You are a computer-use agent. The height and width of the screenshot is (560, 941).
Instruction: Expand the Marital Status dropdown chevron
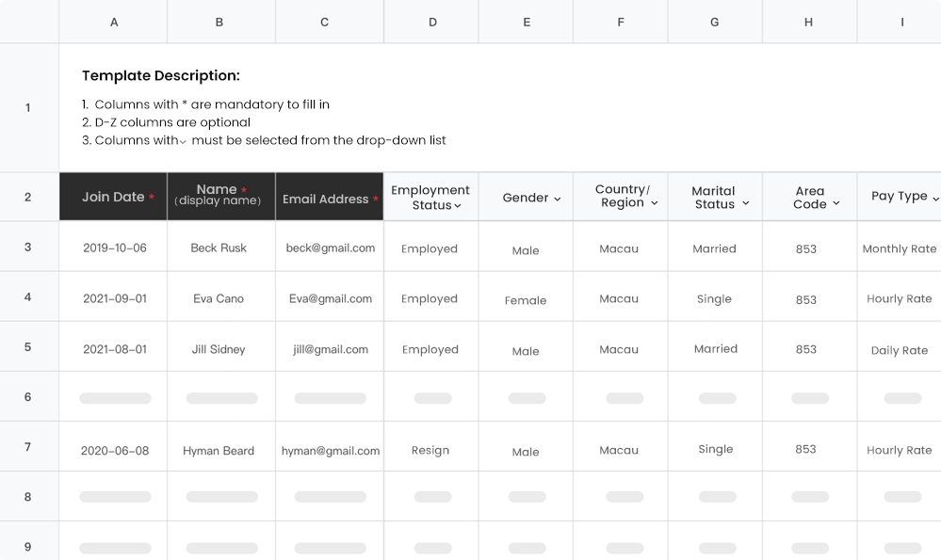point(746,203)
